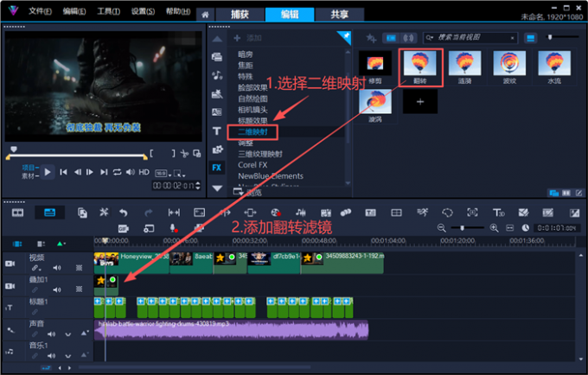Mute the 叠加1 overlay track audio
Viewport: 588px width, 375px height.
coord(57,289)
